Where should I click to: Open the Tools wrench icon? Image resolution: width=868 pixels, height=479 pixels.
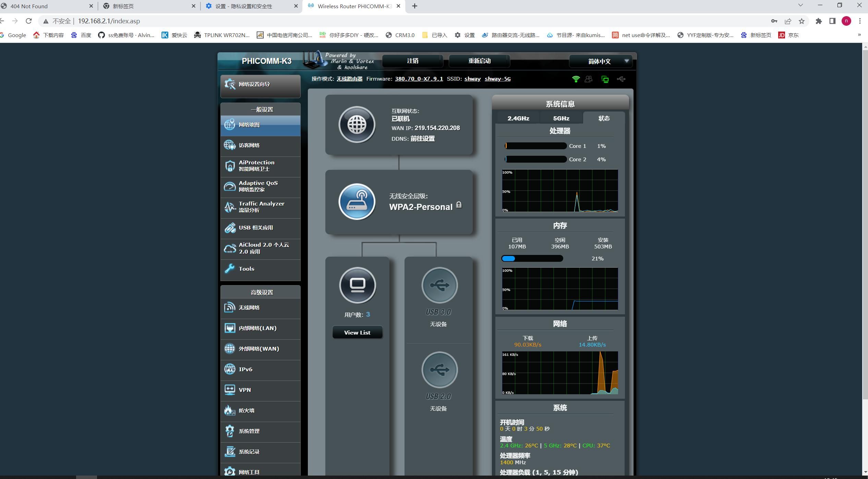(x=230, y=269)
